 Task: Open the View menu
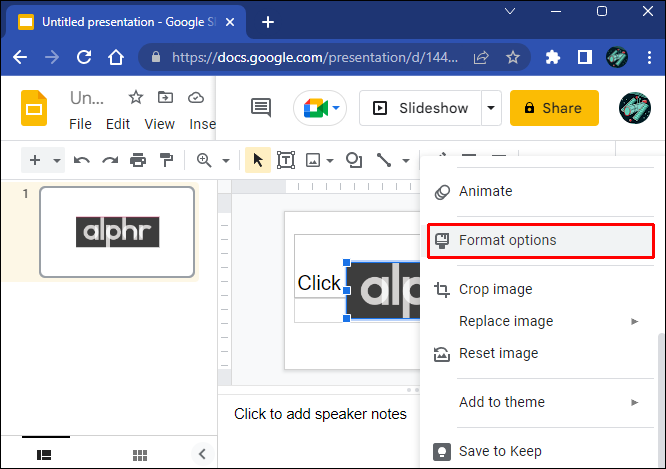159,124
